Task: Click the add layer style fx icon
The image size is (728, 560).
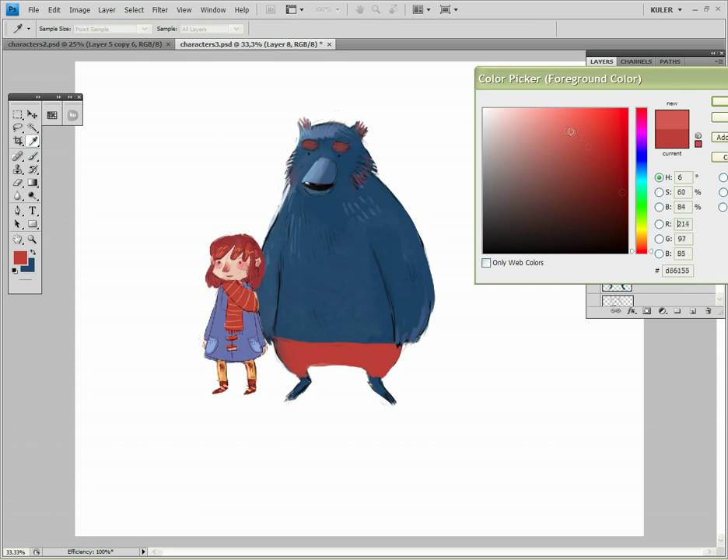Action: coord(632,310)
